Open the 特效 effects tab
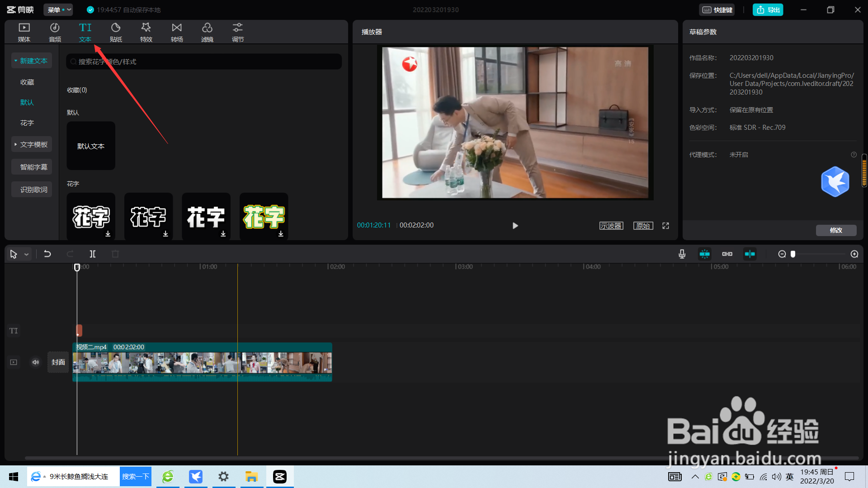Viewport: 868px width, 488px height. [x=146, y=32]
